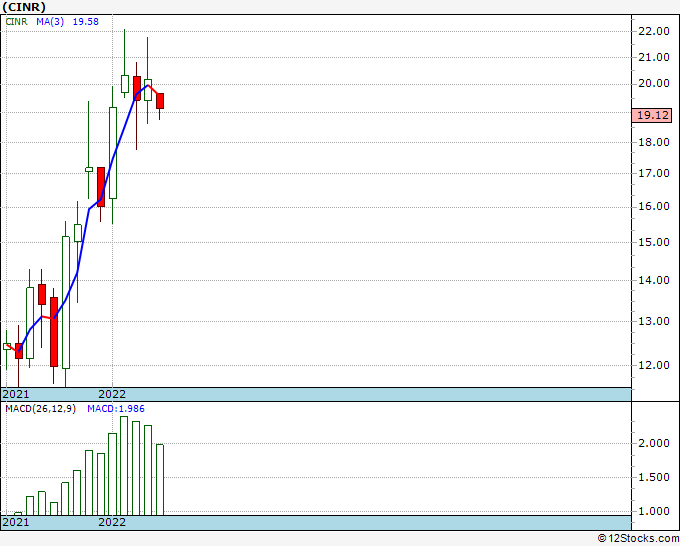
Task: Click the MACD:1.986 value label
Action: (116, 409)
